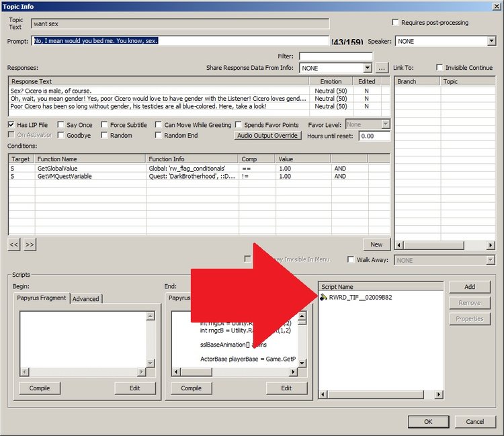
Task: Click the Hours until reset field
Action: pyautogui.click(x=374, y=136)
